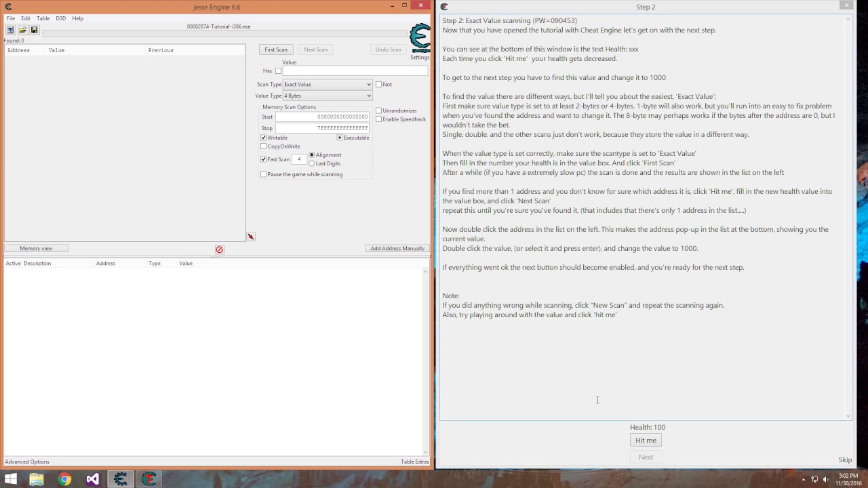Viewport: 868px width, 488px height.
Task: Open the D3D menu
Action: 60,18
